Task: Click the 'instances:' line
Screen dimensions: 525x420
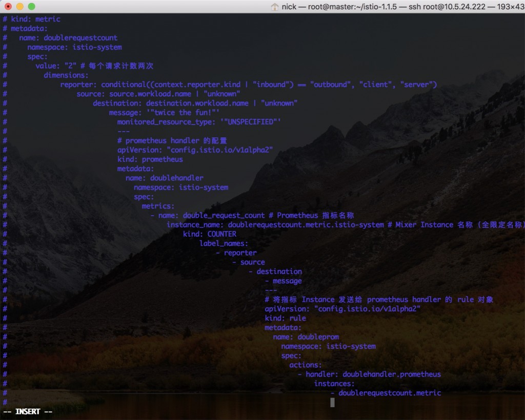Action: coord(334,384)
